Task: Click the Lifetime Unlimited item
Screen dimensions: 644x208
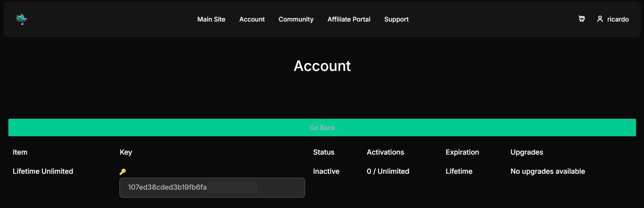Action: pos(43,171)
